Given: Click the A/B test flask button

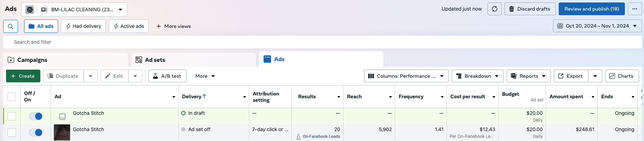Looking at the screenshot, I should click(x=167, y=76).
